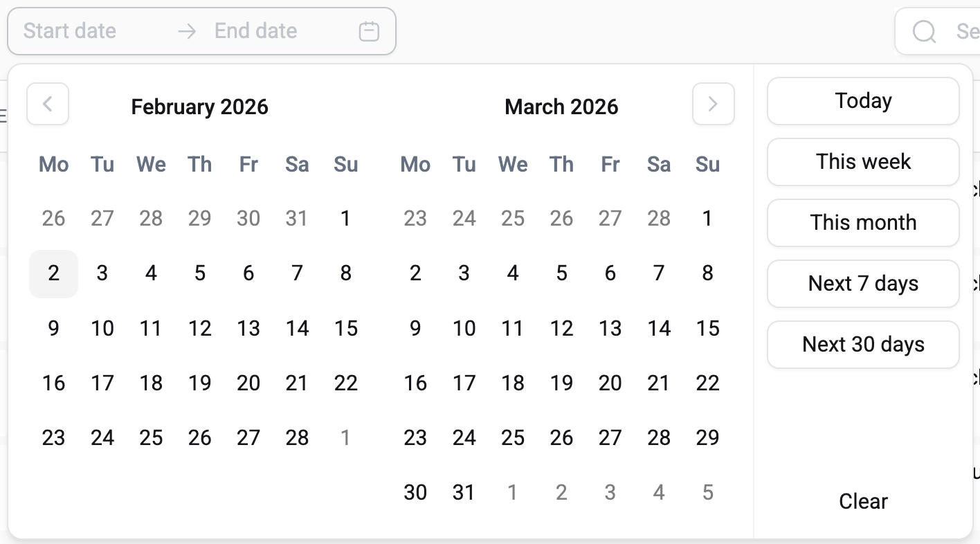Select greyed January 30 in February grid
The height and width of the screenshot is (544, 980).
tap(248, 219)
